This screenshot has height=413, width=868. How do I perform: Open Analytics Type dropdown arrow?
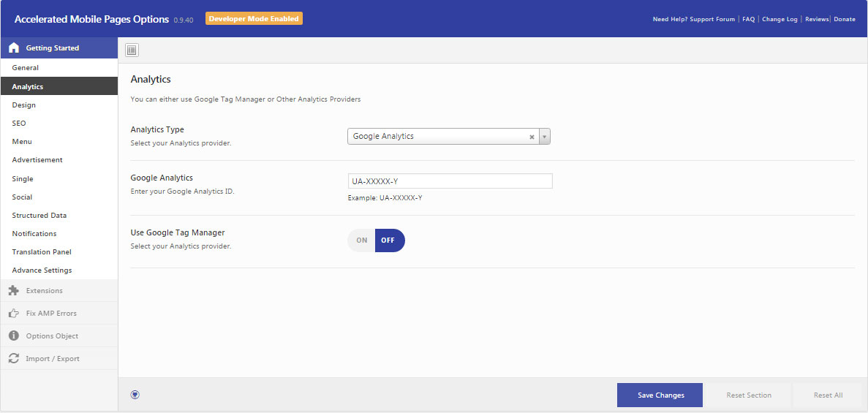click(544, 136)
